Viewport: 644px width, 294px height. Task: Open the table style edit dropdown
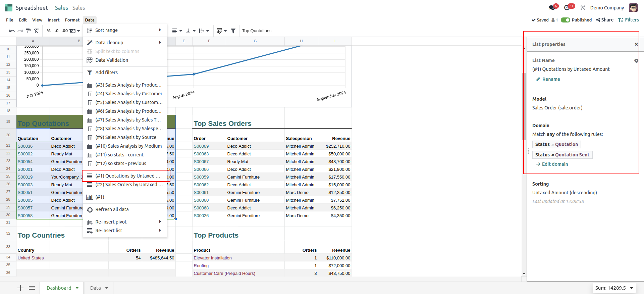[221, 31]
